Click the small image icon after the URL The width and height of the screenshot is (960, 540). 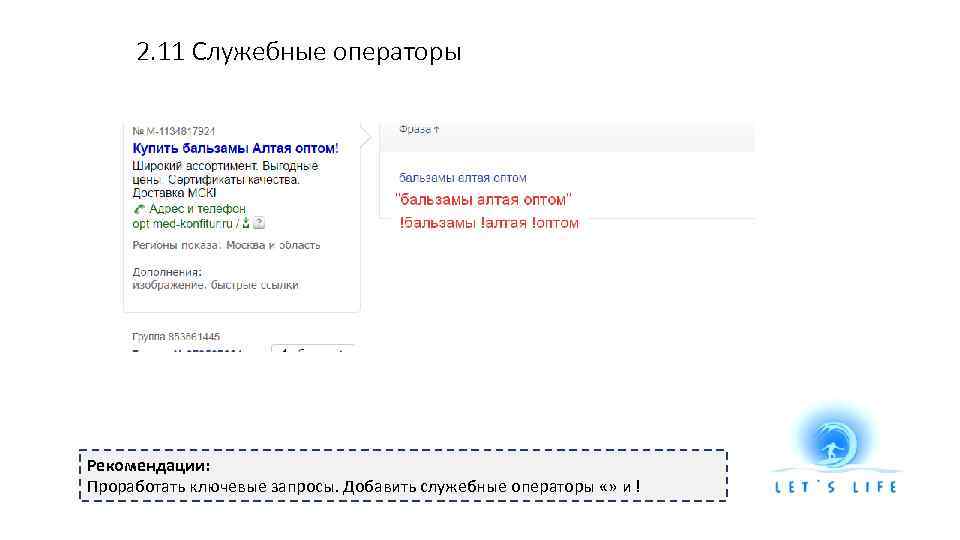click(x=259, y=223)
